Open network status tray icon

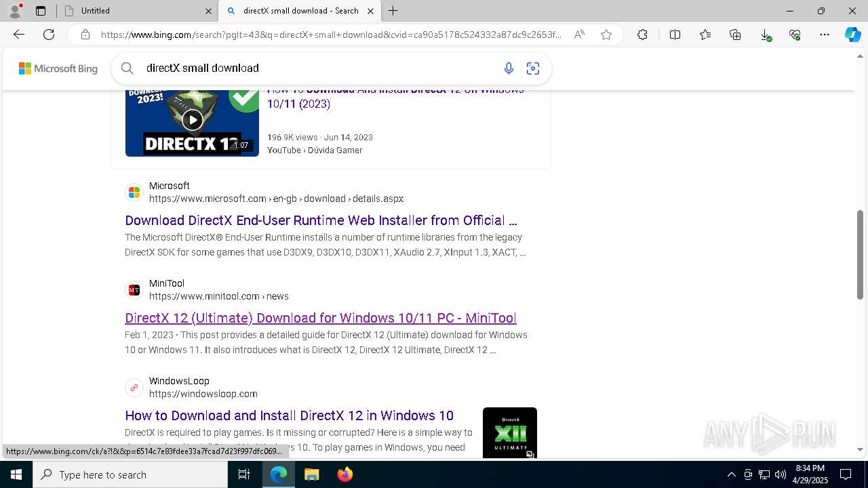[x=764, y=474]
